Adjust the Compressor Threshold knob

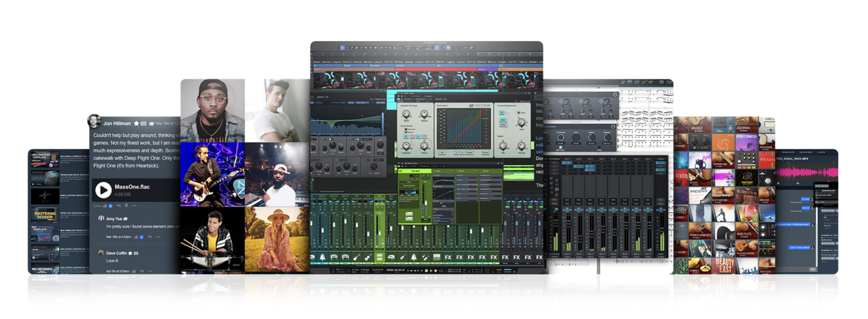[561, 137]
